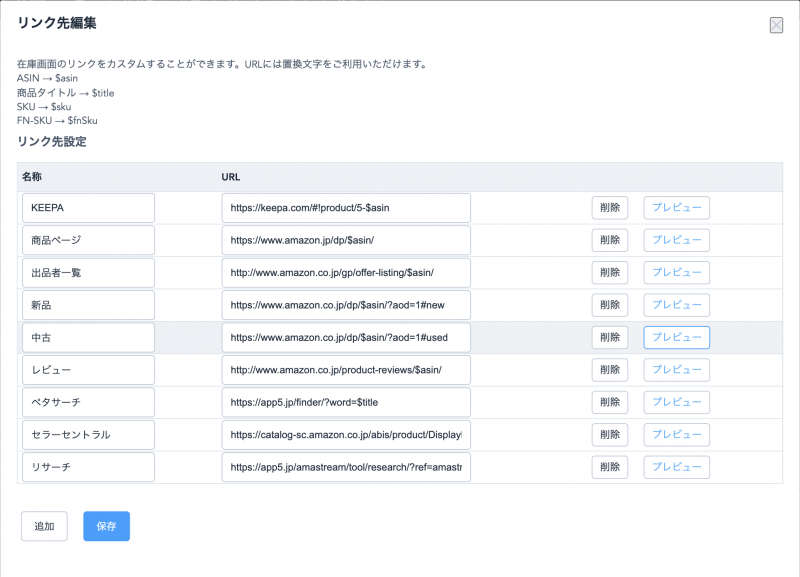Image resolution: width=800 pixels, height=577 pixels.
Task: Preview the 商品ページ link
Action: (x=677, y=240)
